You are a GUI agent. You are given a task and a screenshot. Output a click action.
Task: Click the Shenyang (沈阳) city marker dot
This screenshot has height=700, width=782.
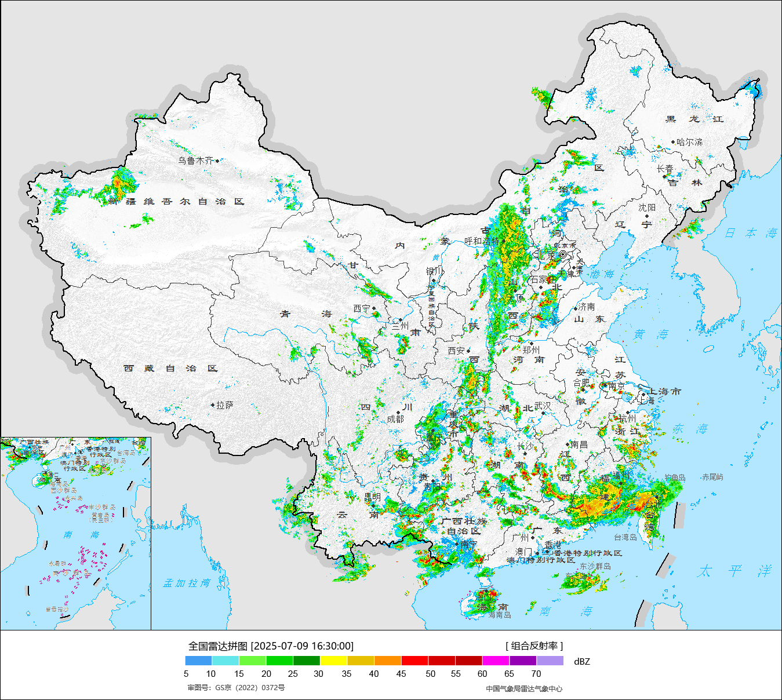coord(647,216)
